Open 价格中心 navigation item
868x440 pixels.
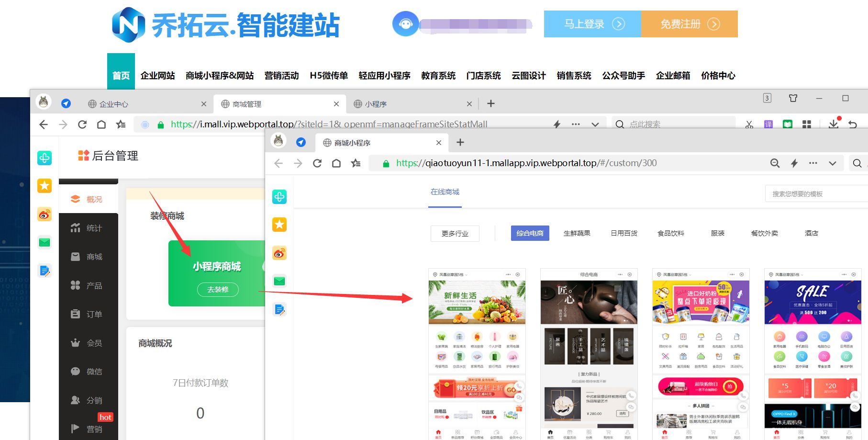point(718,76)
